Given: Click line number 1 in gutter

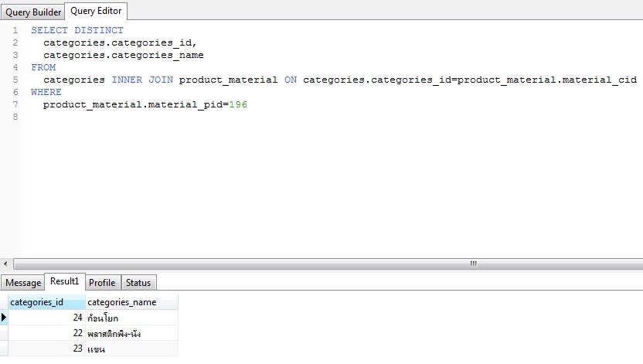Looking at the screenshot, I should [x=15, y=30].
